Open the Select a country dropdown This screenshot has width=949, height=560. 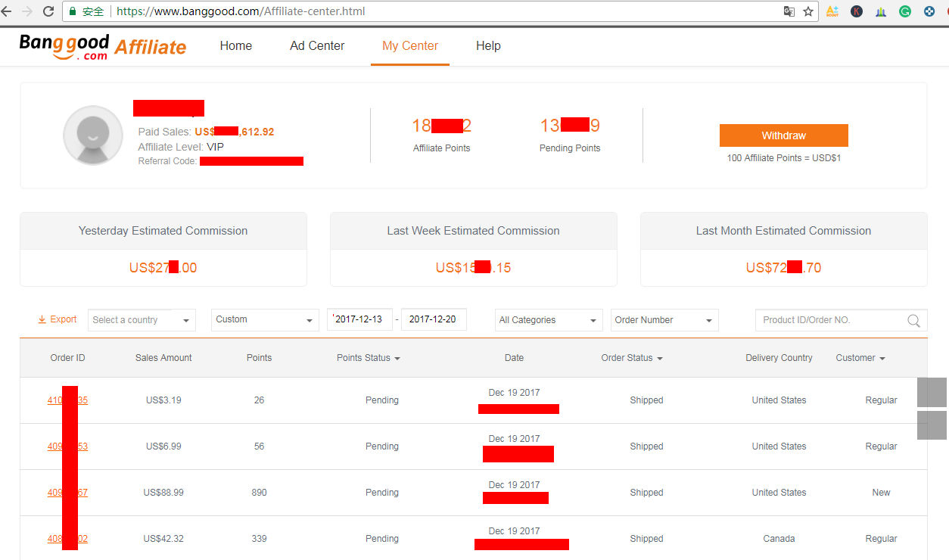pos(142,320)
